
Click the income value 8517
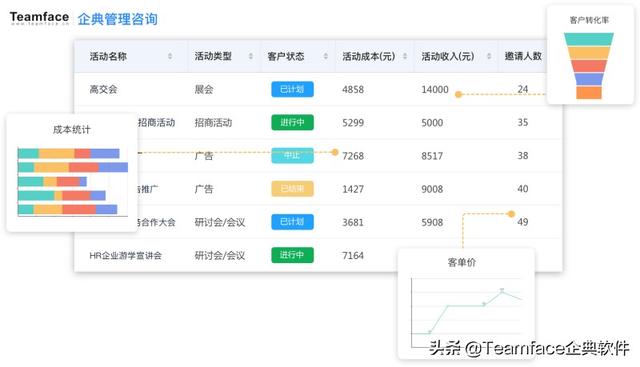click(432, 156)
